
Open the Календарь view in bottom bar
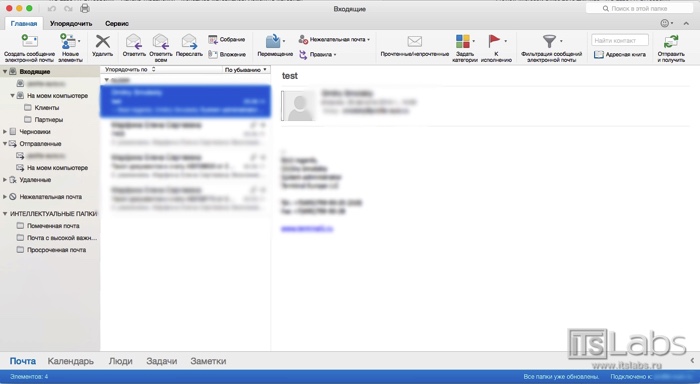(71, 361)
